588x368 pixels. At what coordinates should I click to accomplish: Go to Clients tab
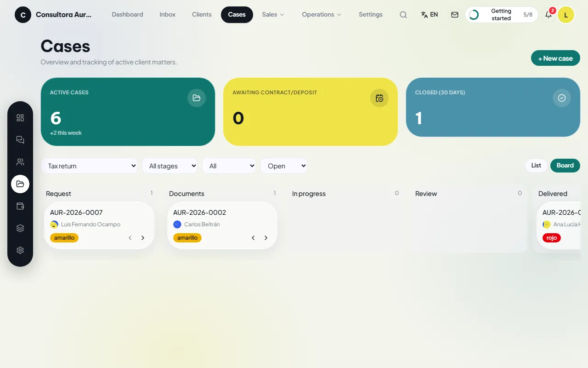[x=202, y=15]
